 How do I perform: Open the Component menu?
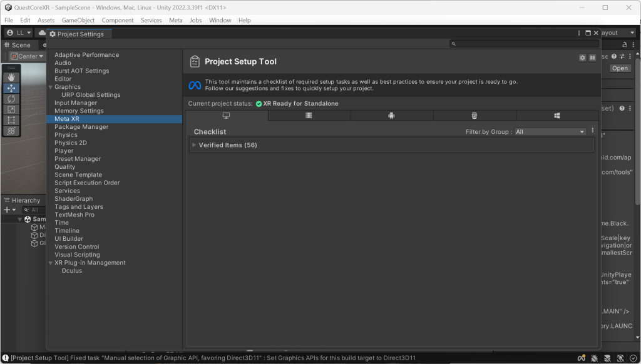(118, 20)
